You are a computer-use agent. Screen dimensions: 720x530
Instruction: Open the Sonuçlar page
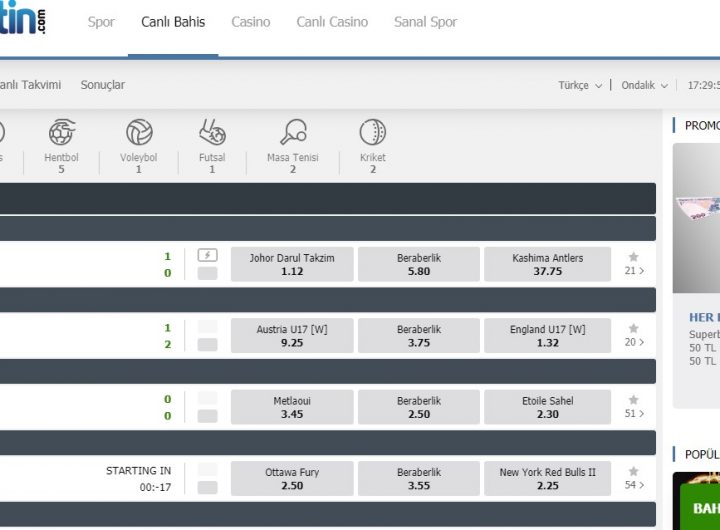coord(103,85)
